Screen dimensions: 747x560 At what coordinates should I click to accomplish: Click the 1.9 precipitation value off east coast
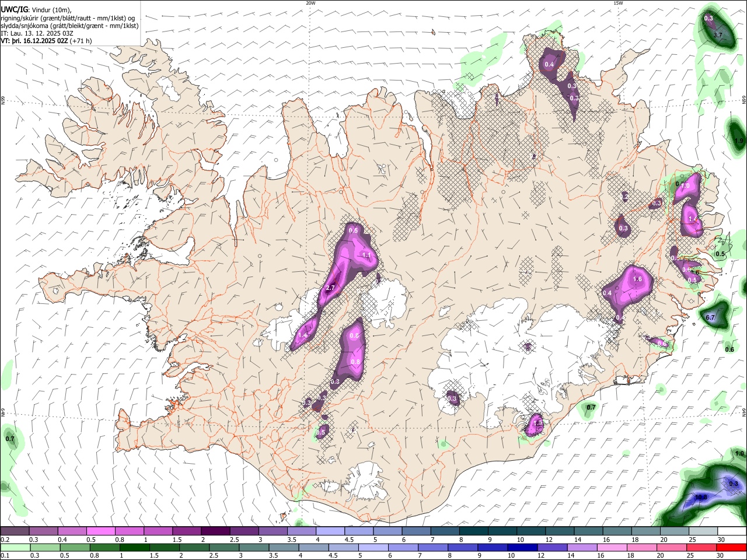pyautogui.click(x=739, y=141)
